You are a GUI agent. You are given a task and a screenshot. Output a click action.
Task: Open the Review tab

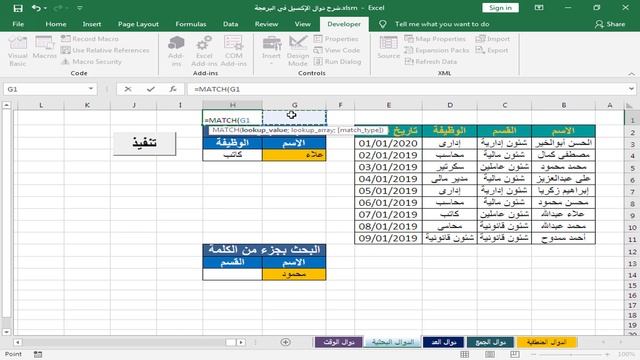(266, 24)
